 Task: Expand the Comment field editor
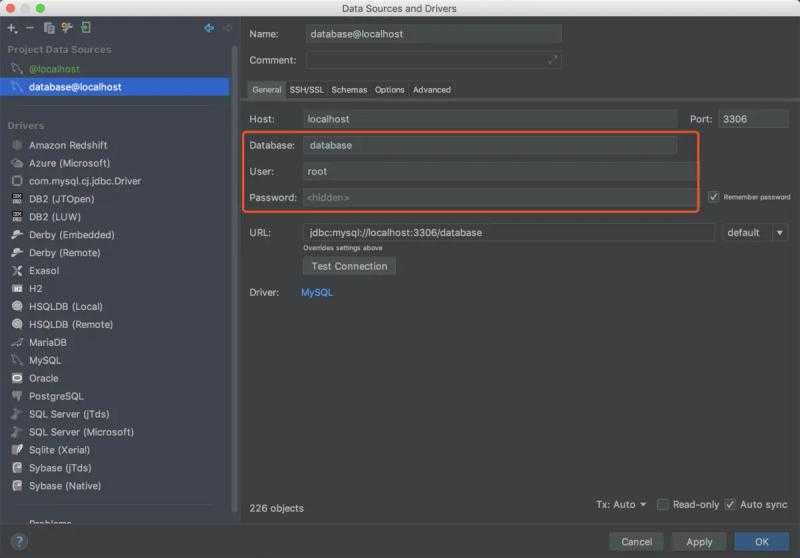pyautogui.click(x=553, y=61)
